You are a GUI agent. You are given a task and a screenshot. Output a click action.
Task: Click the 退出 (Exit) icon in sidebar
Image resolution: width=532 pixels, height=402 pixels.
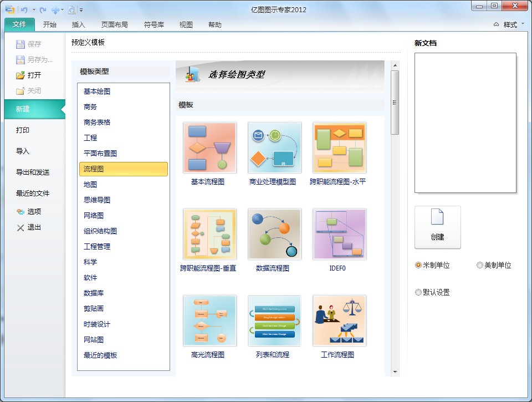[21, 227]
